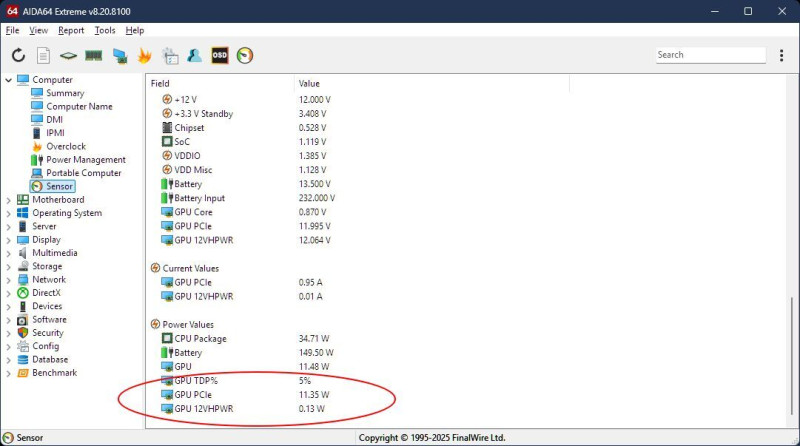The image size is (800, 446).
Task: Expand the DirectX tree node
Action: point(8,293)
